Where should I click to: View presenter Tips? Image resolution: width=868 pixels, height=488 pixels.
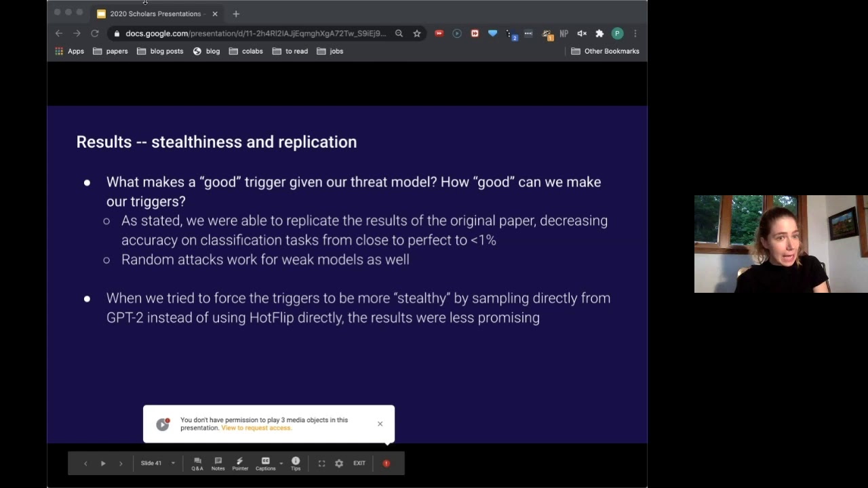(296, 463)
